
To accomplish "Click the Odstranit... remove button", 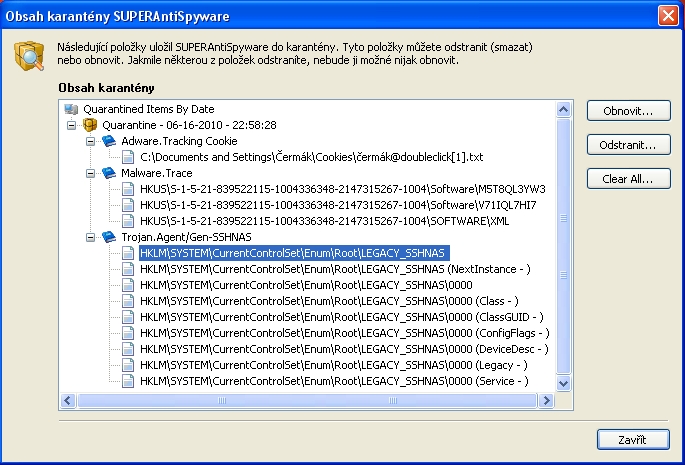I will [x=628, y=145].
